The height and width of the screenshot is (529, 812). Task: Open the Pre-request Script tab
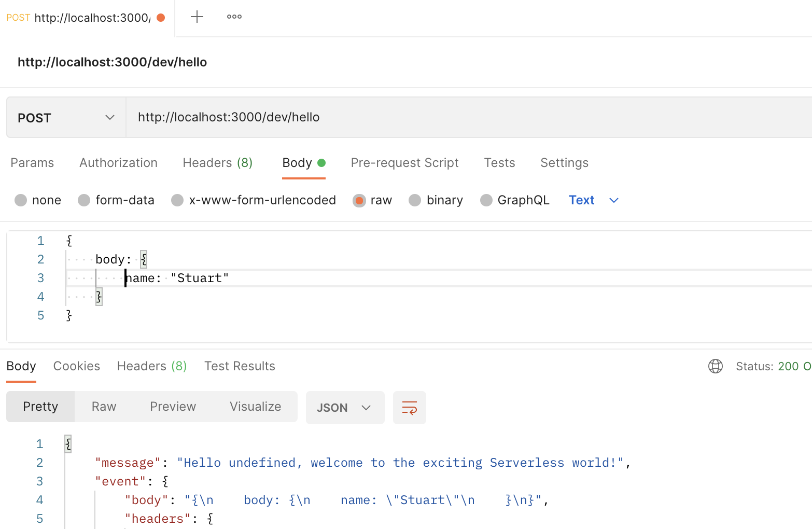point(404,163)
